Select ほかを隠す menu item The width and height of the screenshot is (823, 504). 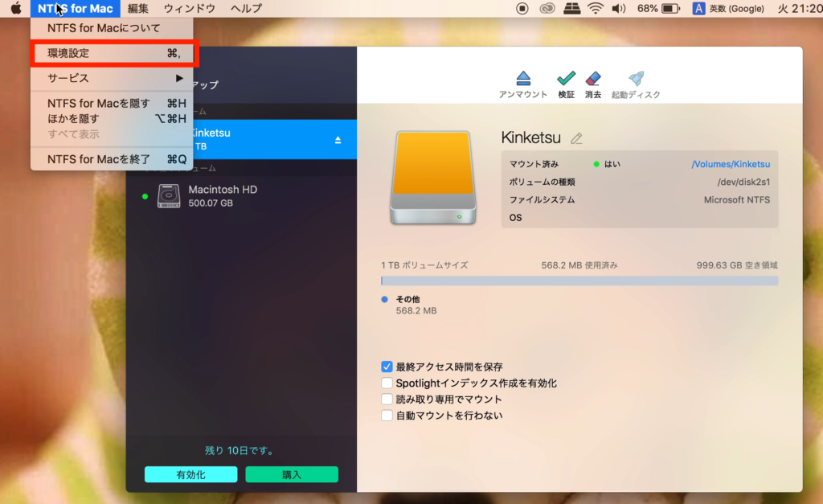pyautogui.click(x=112, y=119)
